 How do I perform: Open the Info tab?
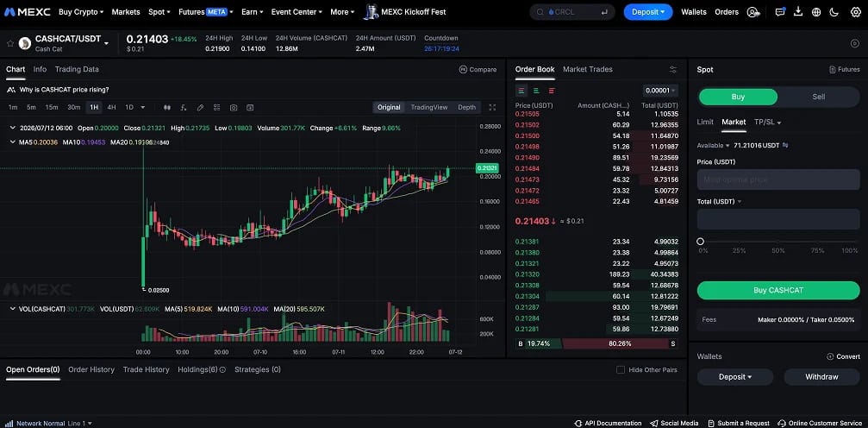point(40,69)
